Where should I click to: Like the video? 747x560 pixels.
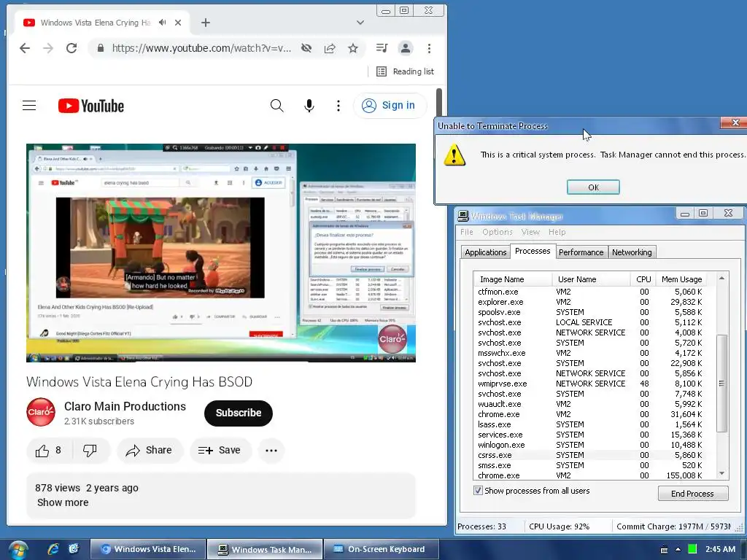48,451
